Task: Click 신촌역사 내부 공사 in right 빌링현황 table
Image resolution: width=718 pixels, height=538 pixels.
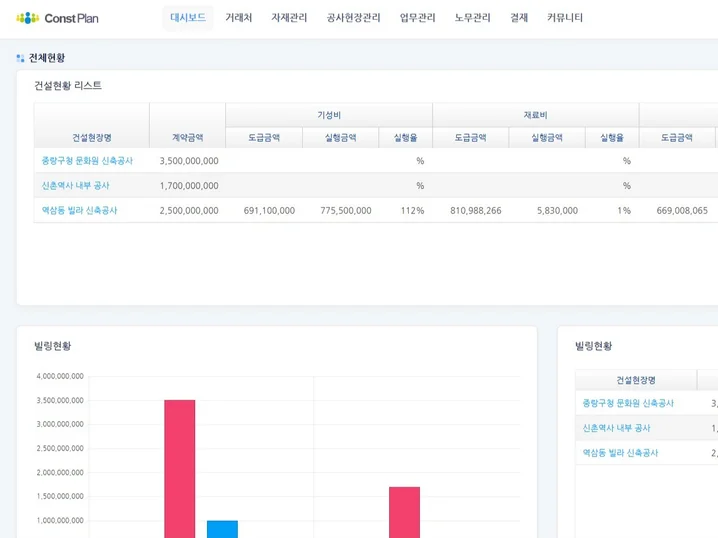Action: 617,428
